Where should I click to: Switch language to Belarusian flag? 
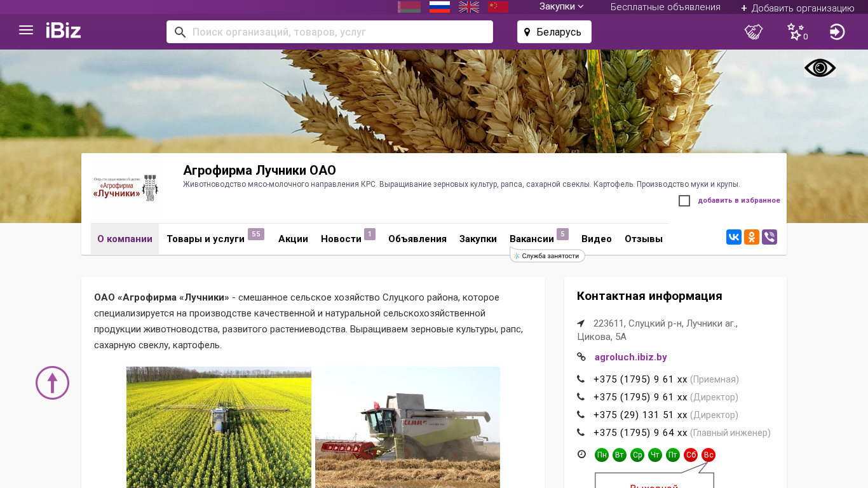click(409, 7)
